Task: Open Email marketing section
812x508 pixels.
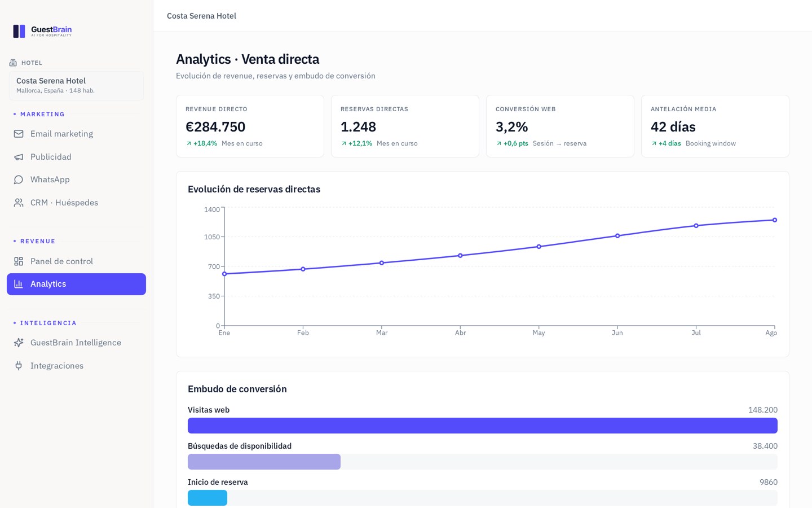Action: tap(76, 134)
